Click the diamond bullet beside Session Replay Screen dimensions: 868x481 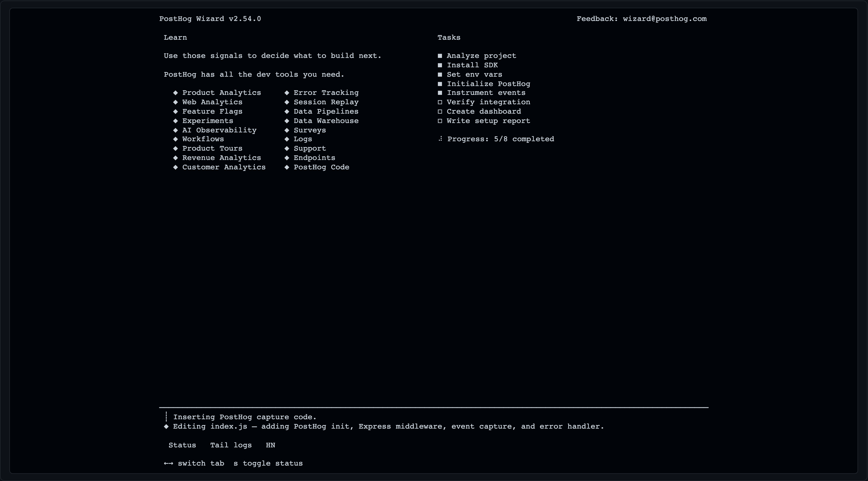pos(287,102)
